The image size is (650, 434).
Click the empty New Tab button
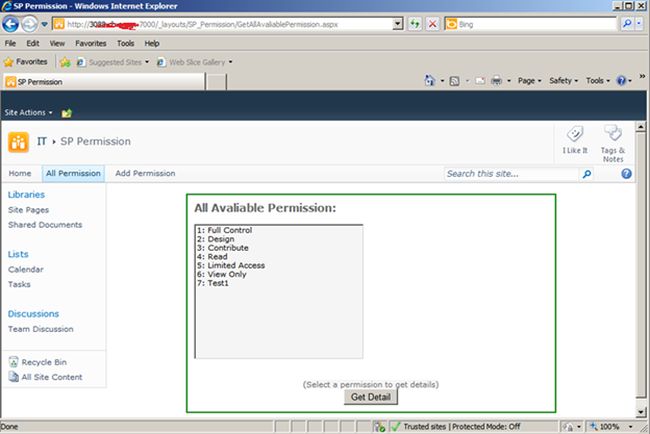(216, 82)
